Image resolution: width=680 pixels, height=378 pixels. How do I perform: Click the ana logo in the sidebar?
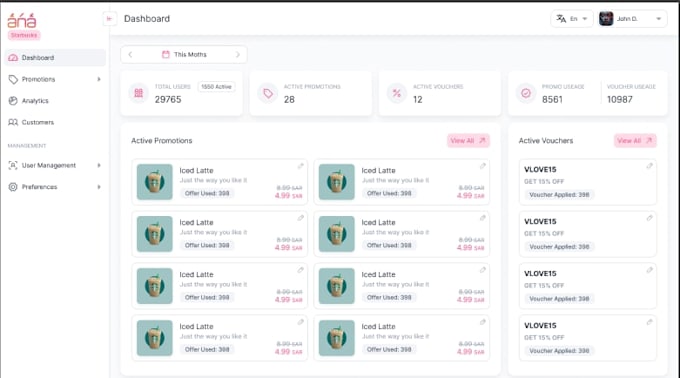pyautogui.click(x=22, y=20)
